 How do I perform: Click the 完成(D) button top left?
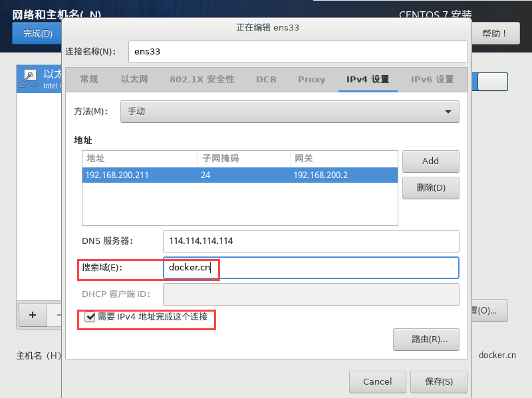click(37, 33)
